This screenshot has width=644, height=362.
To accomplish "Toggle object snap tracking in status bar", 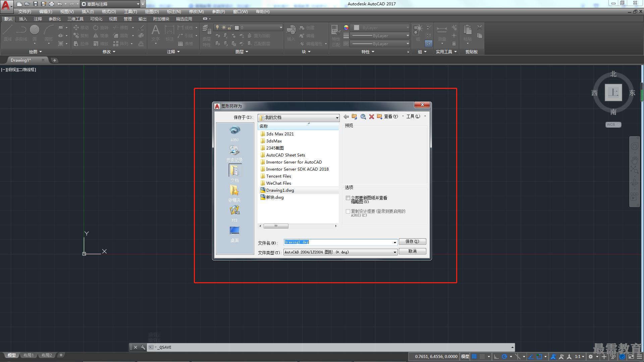I will coord(531,357).
